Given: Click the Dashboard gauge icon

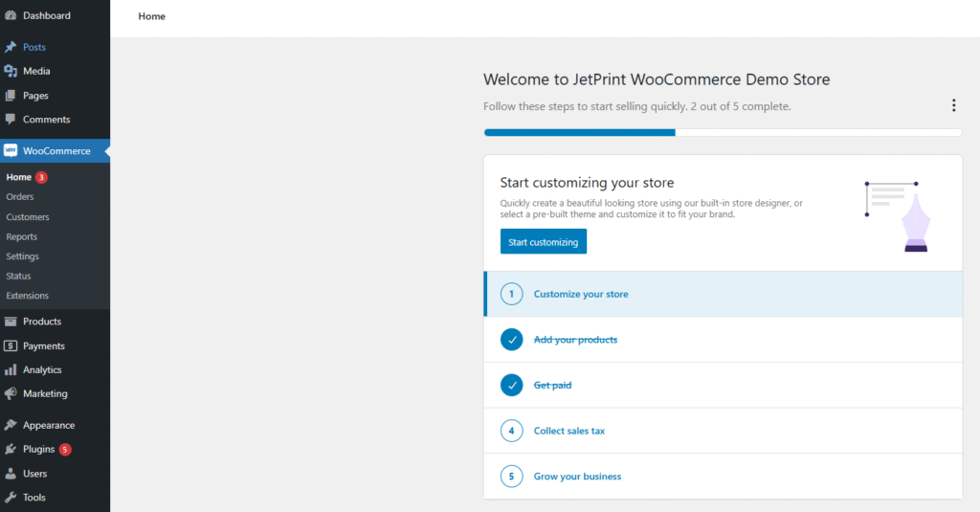Looking at the screenshot, I should pos(11,15).
